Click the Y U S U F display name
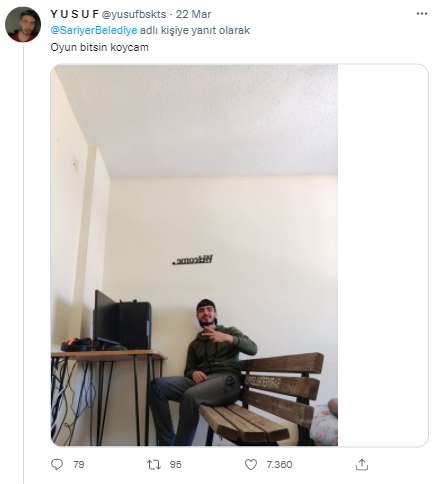Image resolution: width=438 pixels, height=484 pixels. tap(74, 14)
